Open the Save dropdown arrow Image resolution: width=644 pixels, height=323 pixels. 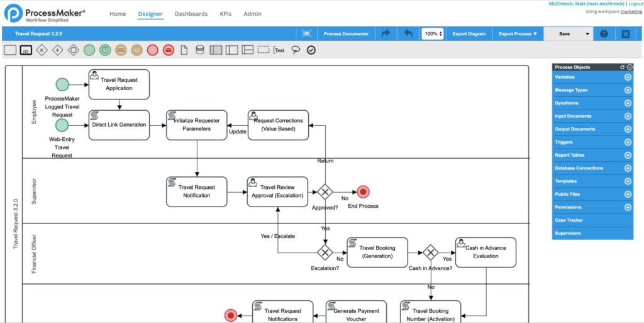pyautogui.click(x=587, y=34)
